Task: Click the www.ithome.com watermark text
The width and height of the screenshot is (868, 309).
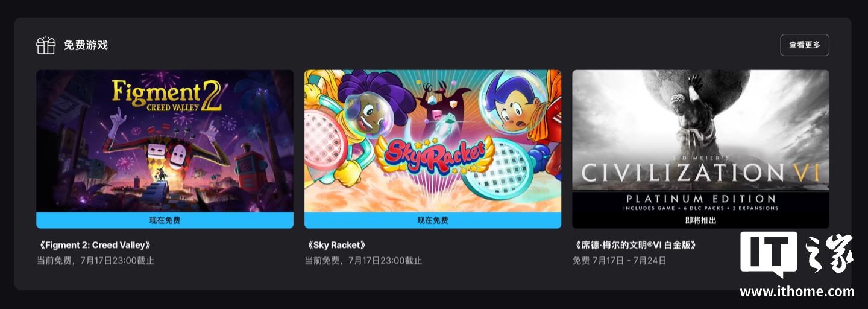Action: [797, 292]
